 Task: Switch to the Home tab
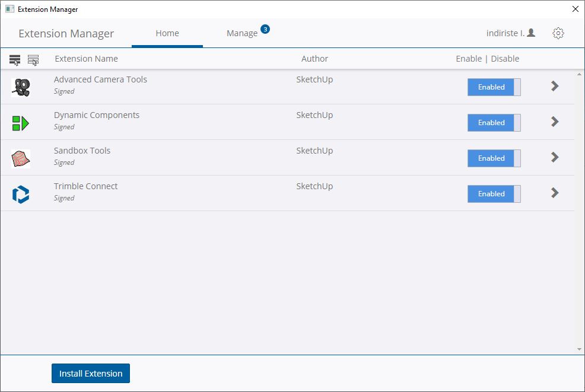(167, 33)
